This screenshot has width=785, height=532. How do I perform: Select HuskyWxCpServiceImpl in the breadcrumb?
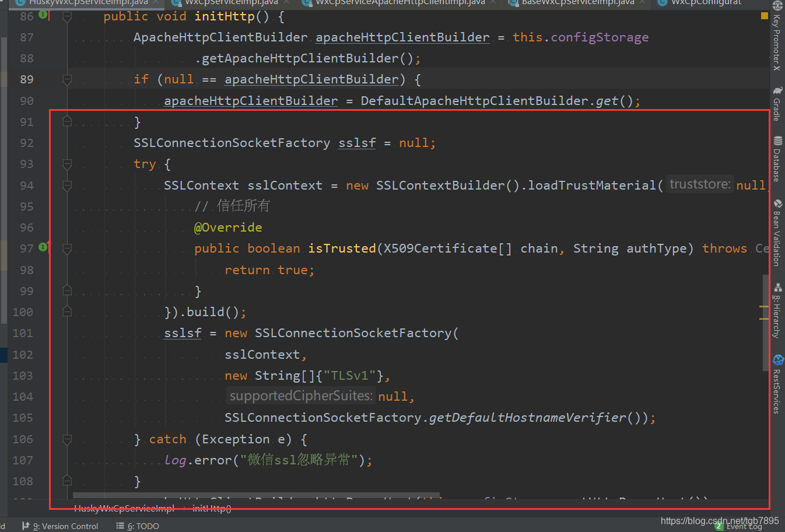coord(124,509)
